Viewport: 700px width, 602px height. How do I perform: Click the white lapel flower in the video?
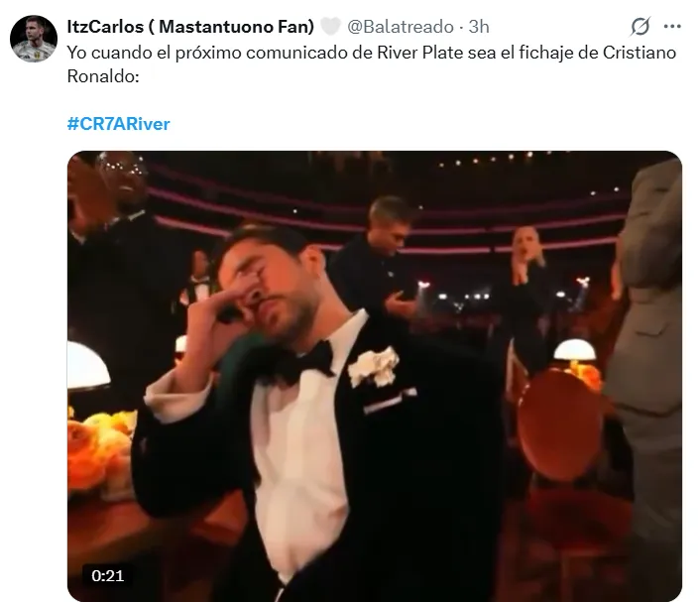point(375,365)
